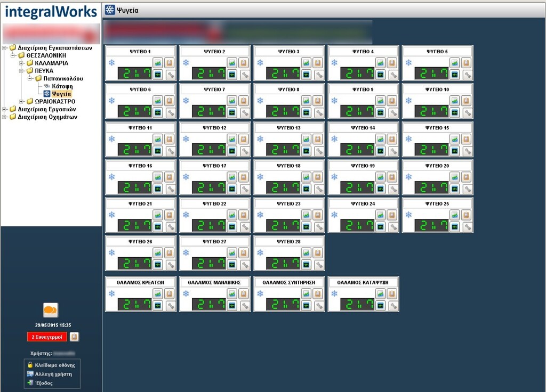
Task: Click the monitor waveform icon in ΨΥΓΕΙΟ 25
Action: pyautogui.click(x=454, y=227)
